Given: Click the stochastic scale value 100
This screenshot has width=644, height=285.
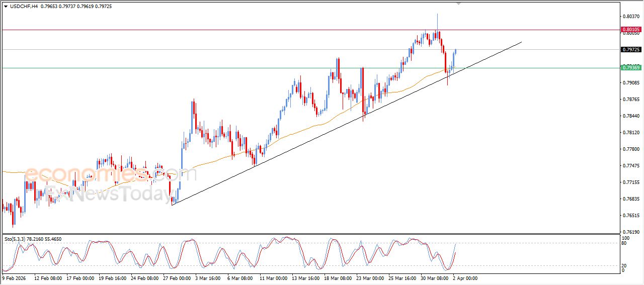Looking at the screenshot, I should click(626, 238).
